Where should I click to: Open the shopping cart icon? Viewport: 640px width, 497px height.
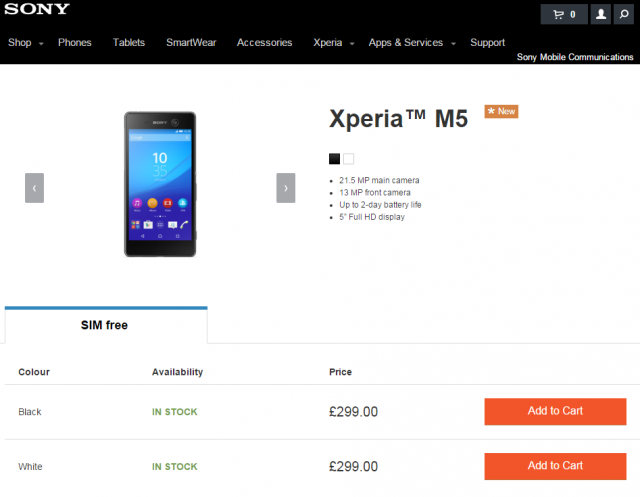(x=564, y=14)
